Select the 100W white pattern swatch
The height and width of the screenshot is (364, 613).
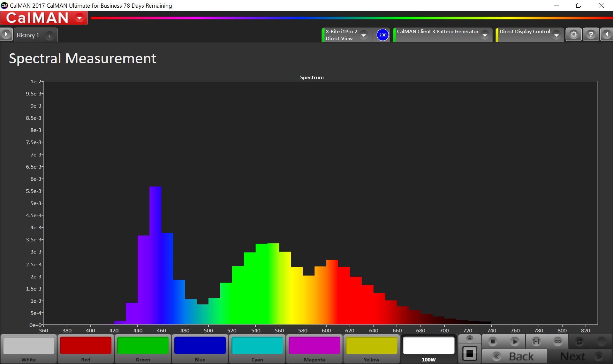point(428,346)
